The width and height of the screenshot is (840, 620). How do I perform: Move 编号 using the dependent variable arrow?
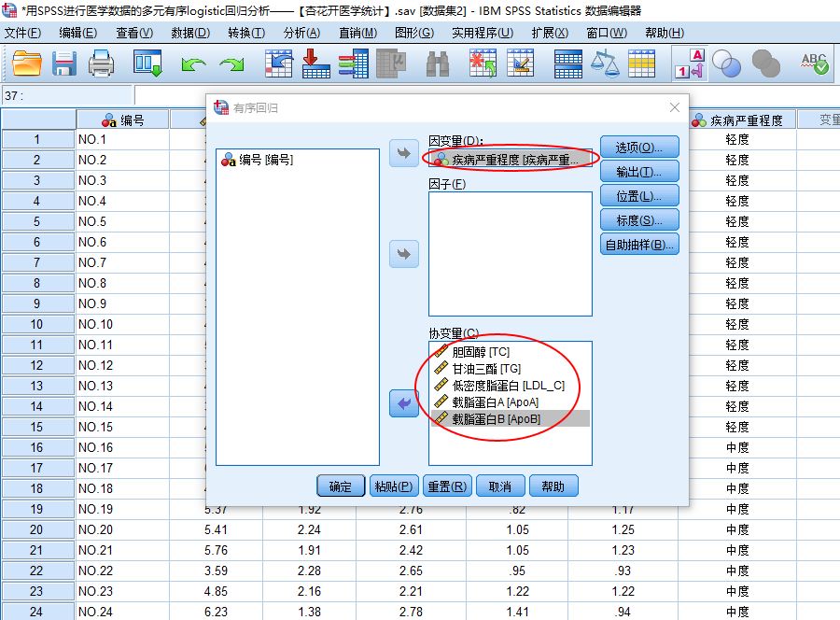pyautogui.click(x=403, y=154)
